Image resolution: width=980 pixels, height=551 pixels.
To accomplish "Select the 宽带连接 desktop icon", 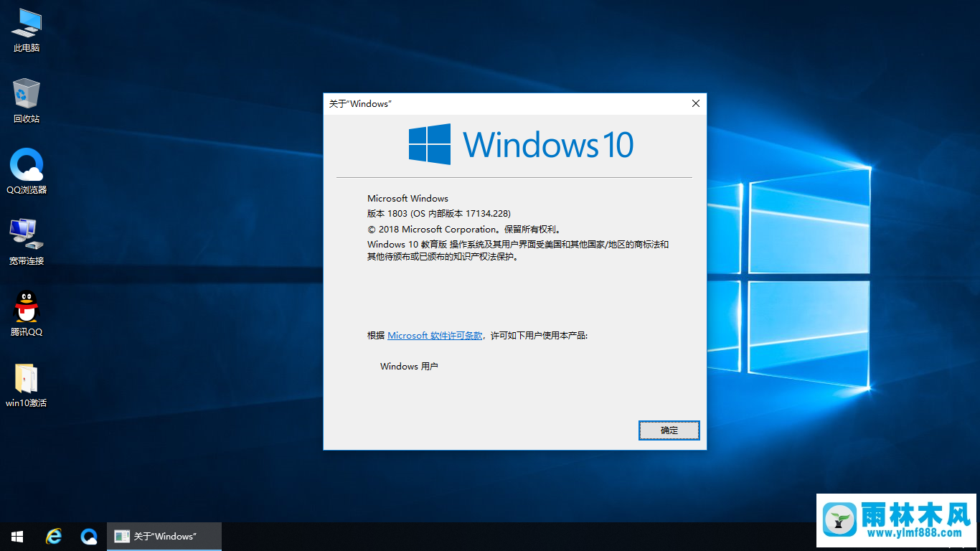I will click(x=27, y=242).
